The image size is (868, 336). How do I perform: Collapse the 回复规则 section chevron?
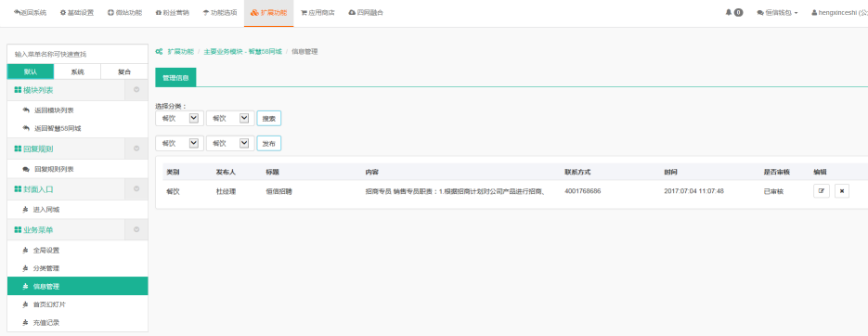(136, 149)
